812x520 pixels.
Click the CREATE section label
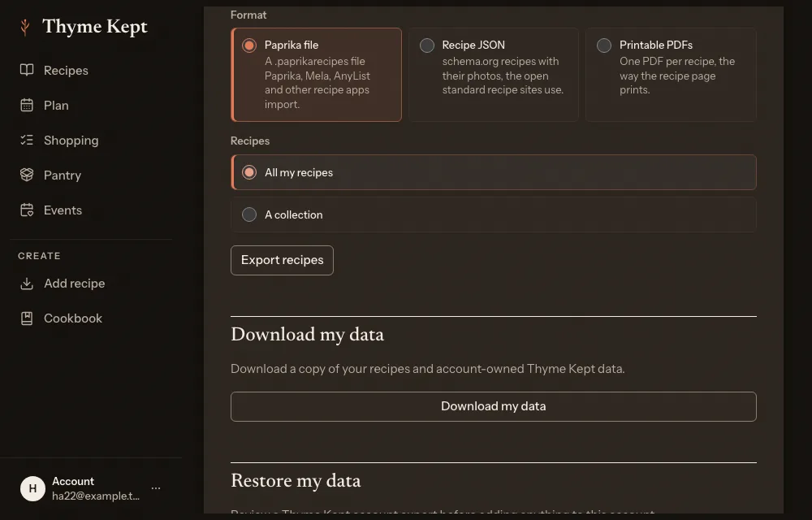[x=39, y=256]
